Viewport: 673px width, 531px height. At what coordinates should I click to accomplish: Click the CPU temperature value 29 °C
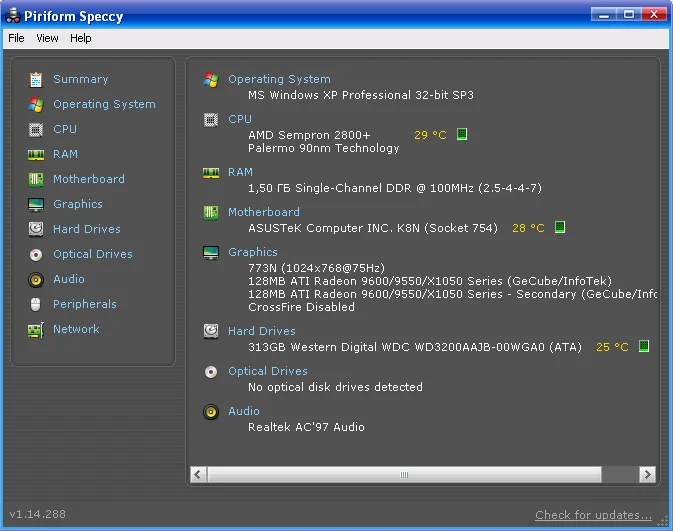(x=430, y=135)
